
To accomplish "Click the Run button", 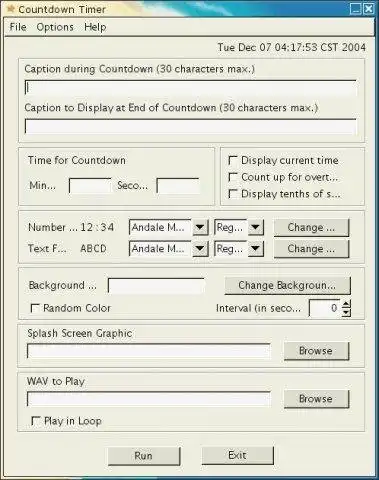I will click(x=144, y=456).
